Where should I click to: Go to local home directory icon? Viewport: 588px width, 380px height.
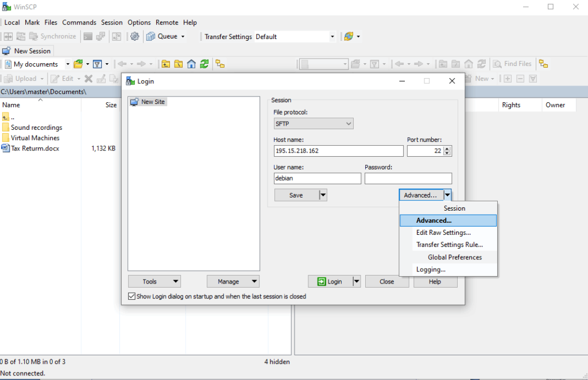[191, 64]
